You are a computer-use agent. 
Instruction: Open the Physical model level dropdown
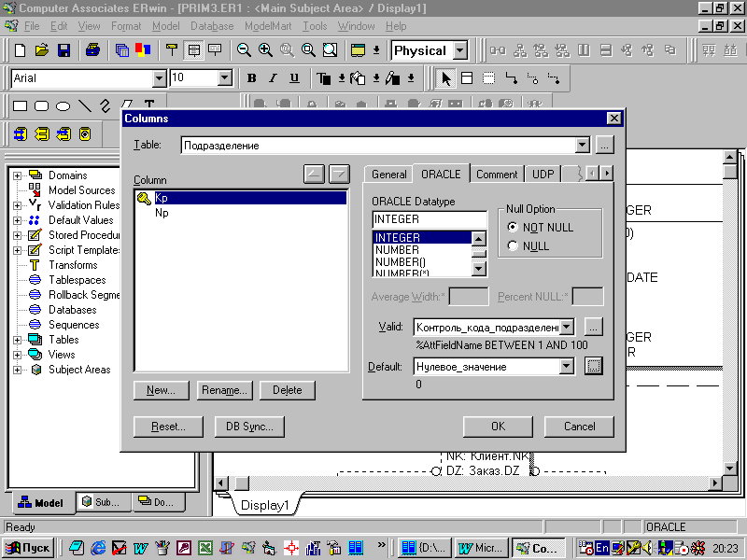460,50
